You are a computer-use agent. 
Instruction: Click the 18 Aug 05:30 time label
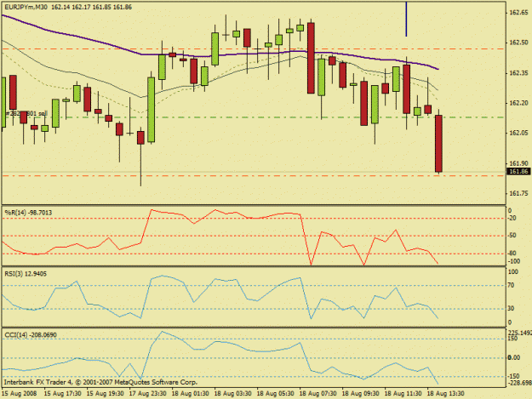click(x=275, y=394)
